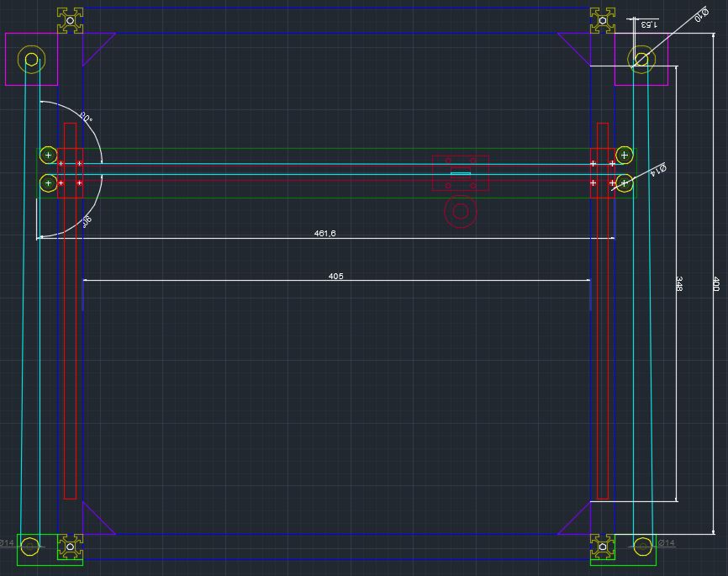Select the vertical 348 dimension text
The width and height of the screenshot is (728, 576).
coord(679,284)
